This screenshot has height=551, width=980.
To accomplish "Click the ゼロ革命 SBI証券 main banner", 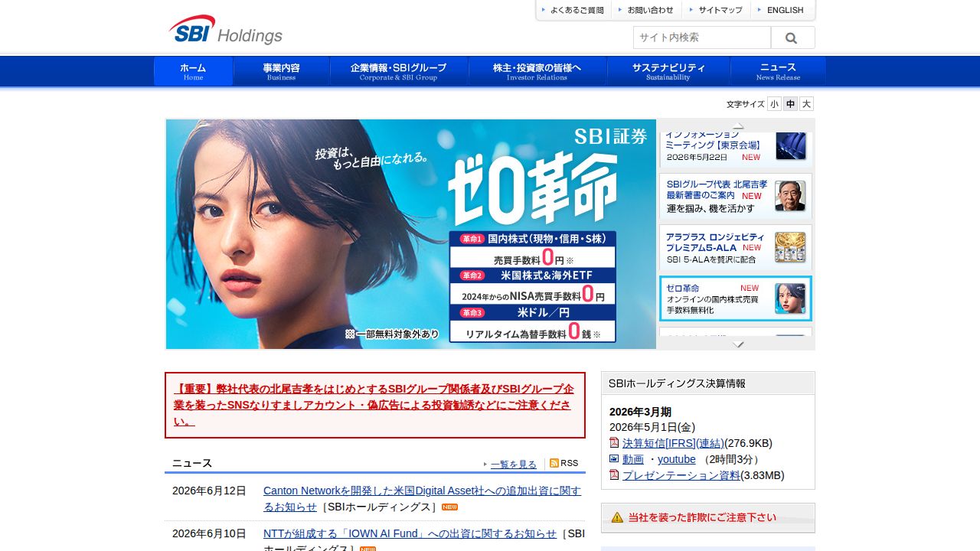I will point(411,234).
